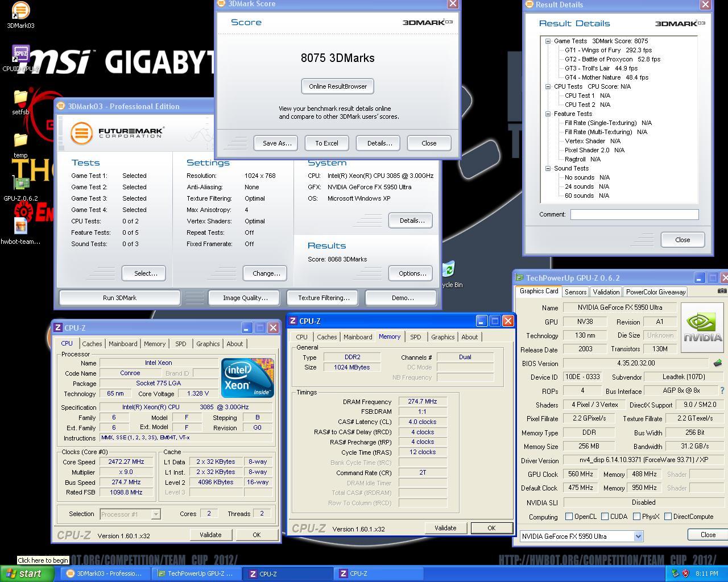Open SPD tab in Memory CPU-Z window
The width and height of the screenshot is (728, 582).
[x=416, y=337]
